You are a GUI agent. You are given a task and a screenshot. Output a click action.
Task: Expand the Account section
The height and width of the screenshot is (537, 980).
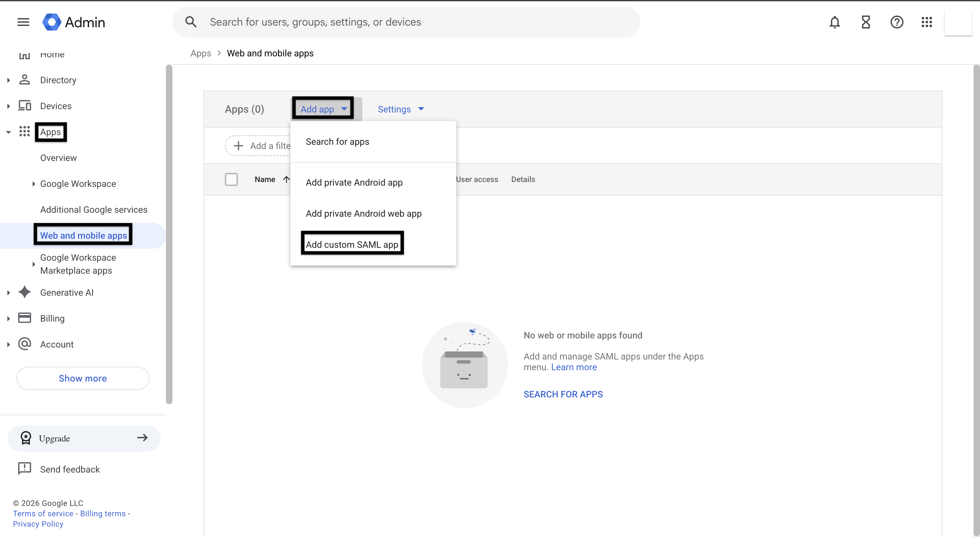click(8, 344)
